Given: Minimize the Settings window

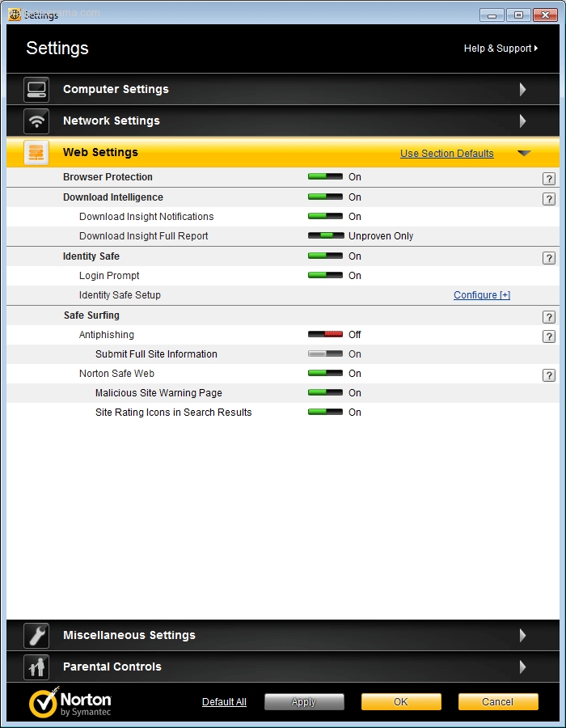Looking at the screenshot, I should pos(492,15).
